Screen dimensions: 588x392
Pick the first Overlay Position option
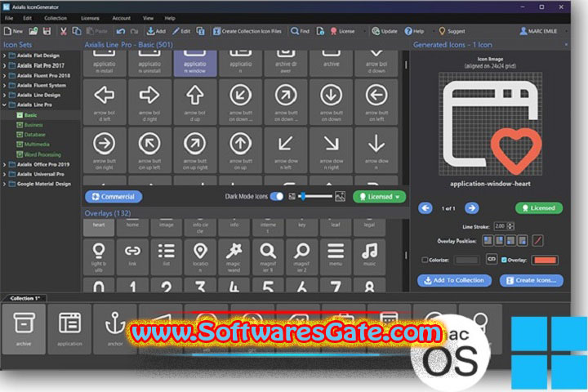[488, 240]
